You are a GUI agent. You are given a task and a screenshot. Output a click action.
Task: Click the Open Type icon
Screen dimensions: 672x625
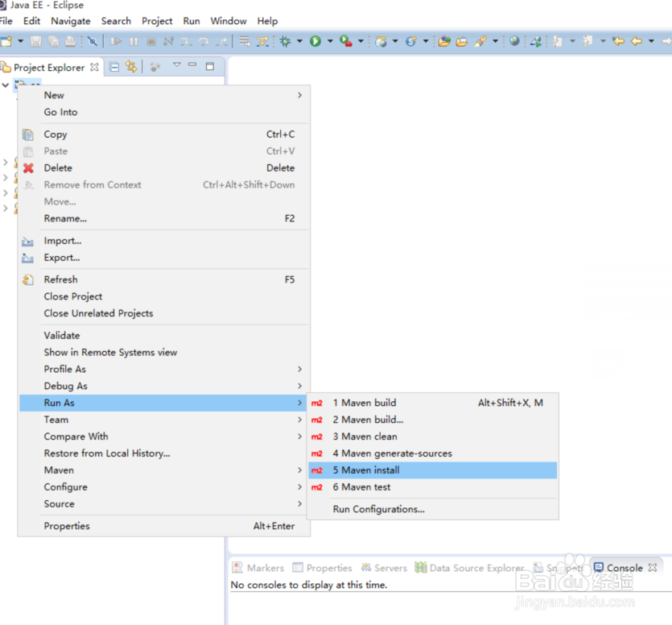click(444, 42)
